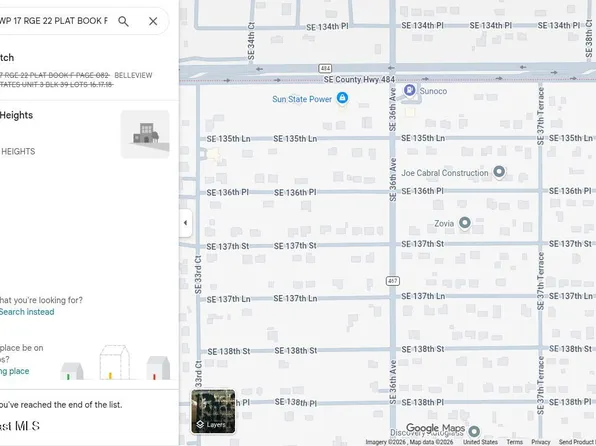Select the Sunoco gas station marker
Image resolution: width=596 pixels, height=446 pixels.
tap(409, 90)
